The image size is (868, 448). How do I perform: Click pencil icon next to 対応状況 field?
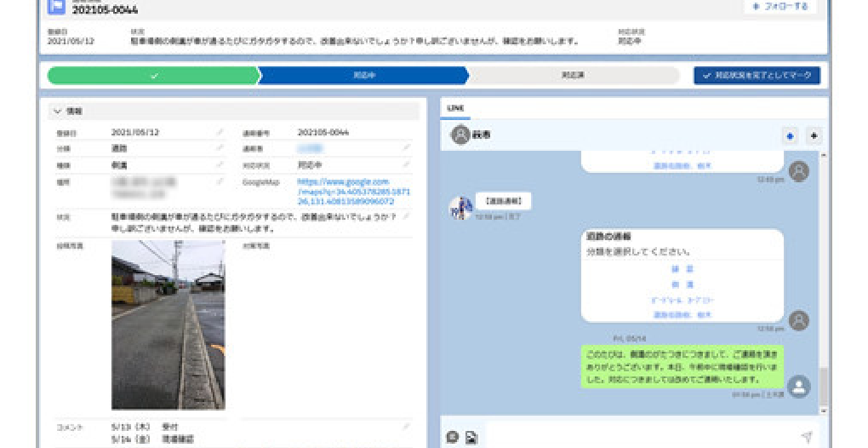(407, 164)
